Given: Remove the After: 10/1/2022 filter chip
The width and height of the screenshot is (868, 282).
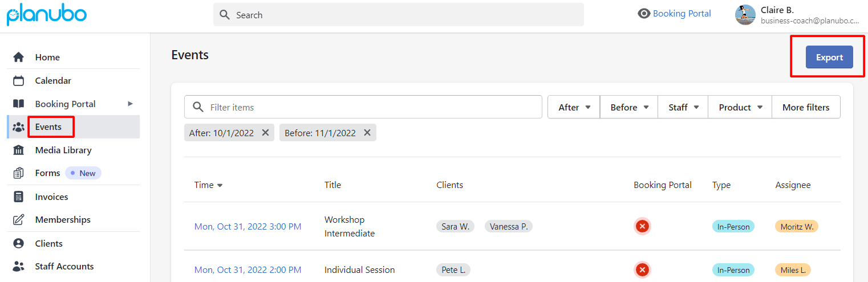Looking at the screenshot, I should (265, 133).
